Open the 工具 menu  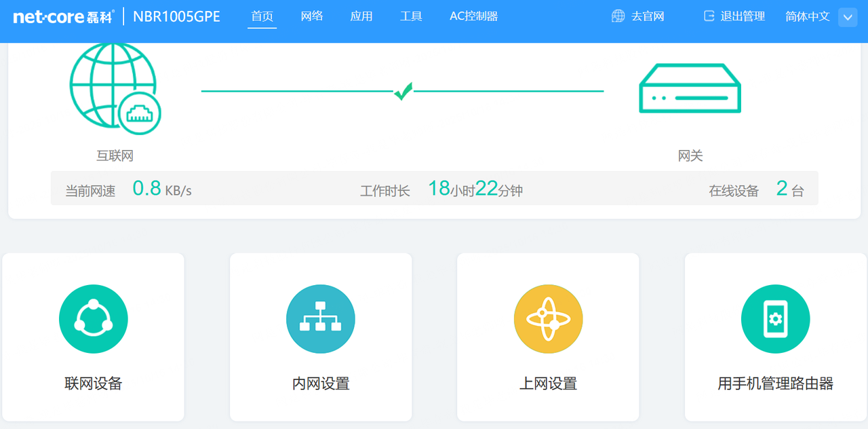point(411,16)
